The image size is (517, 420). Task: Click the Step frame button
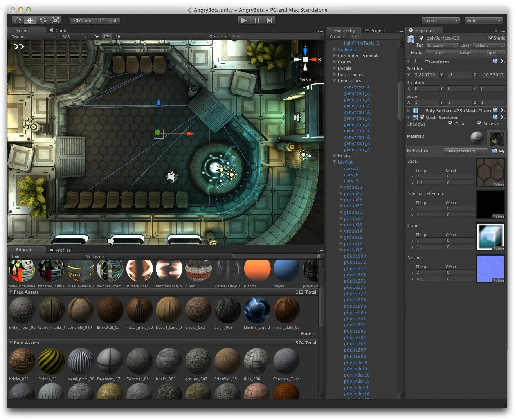tap(269, 20)
